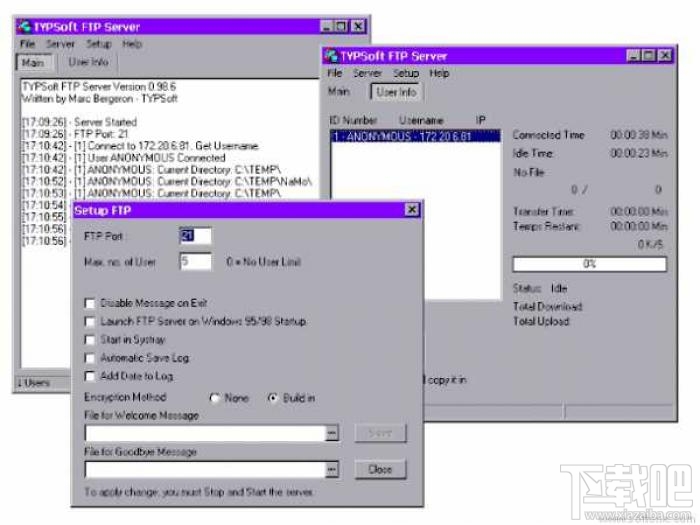
Task: Toggle Start in Systray checkbox
Action: point(90,340)
